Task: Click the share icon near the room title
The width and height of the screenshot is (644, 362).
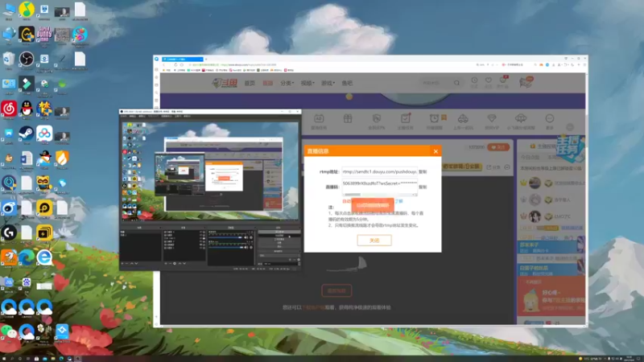Action: [489, 167]
